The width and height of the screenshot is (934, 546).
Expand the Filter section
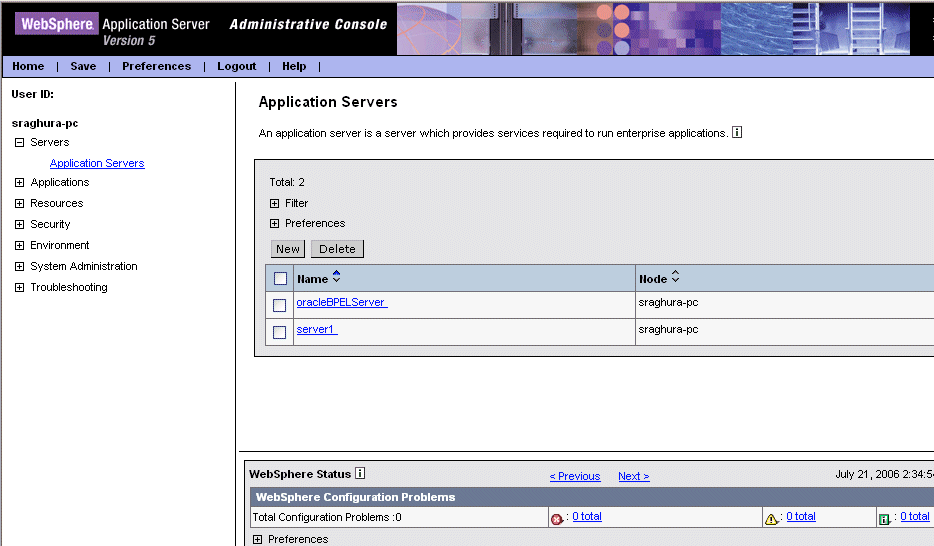point(274,203)
